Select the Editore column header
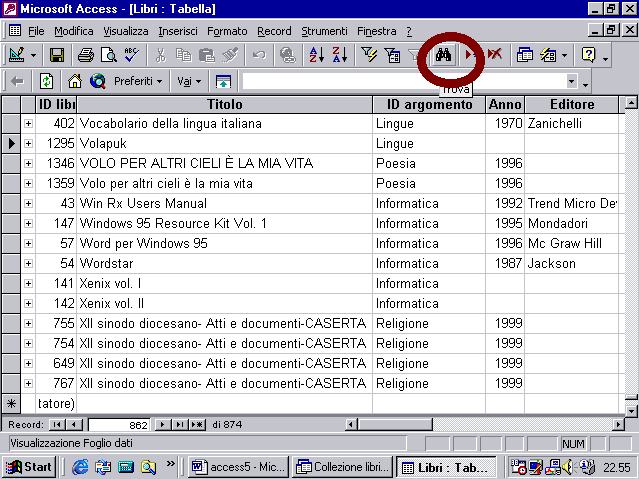Screen dimensions: 639x479 click(572, 104)
